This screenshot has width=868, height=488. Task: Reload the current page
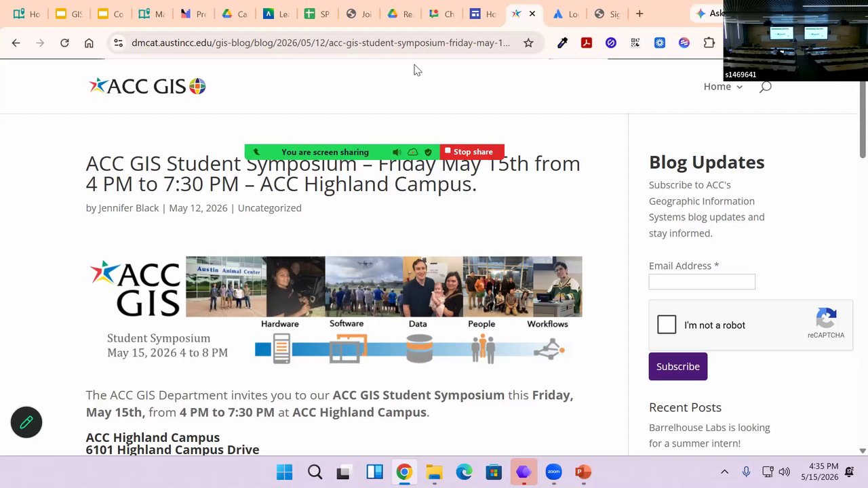[64, 43]
